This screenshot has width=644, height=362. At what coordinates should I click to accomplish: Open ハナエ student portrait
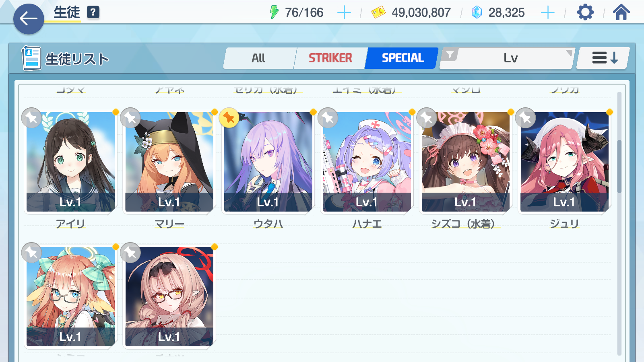(367, 162)
